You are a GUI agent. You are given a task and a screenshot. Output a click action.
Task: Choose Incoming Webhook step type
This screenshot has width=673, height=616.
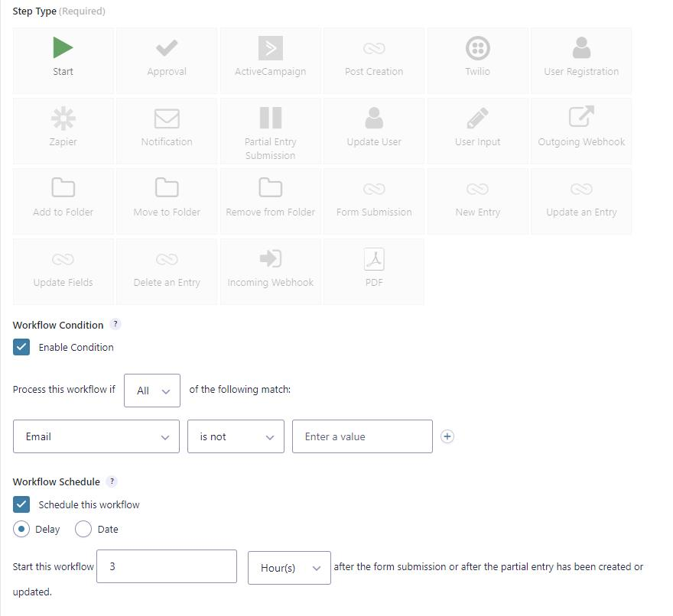(271, 271)
